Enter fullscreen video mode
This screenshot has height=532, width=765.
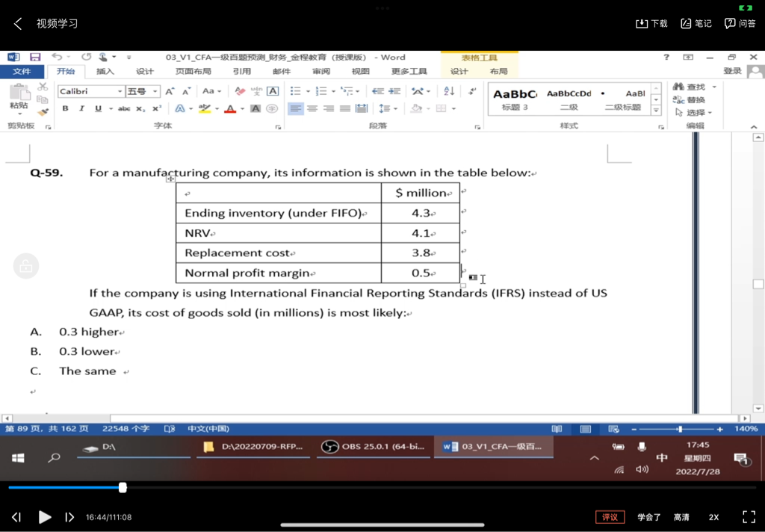(x=749, y=517)
